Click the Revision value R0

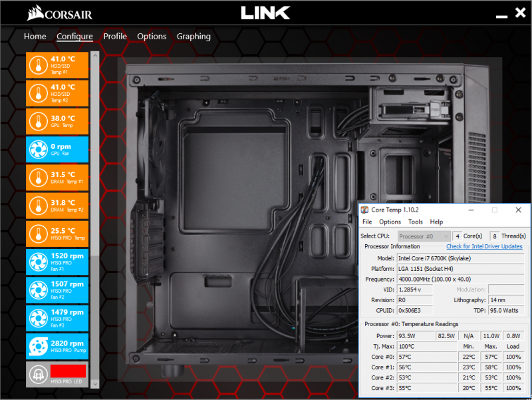(414, 300)
